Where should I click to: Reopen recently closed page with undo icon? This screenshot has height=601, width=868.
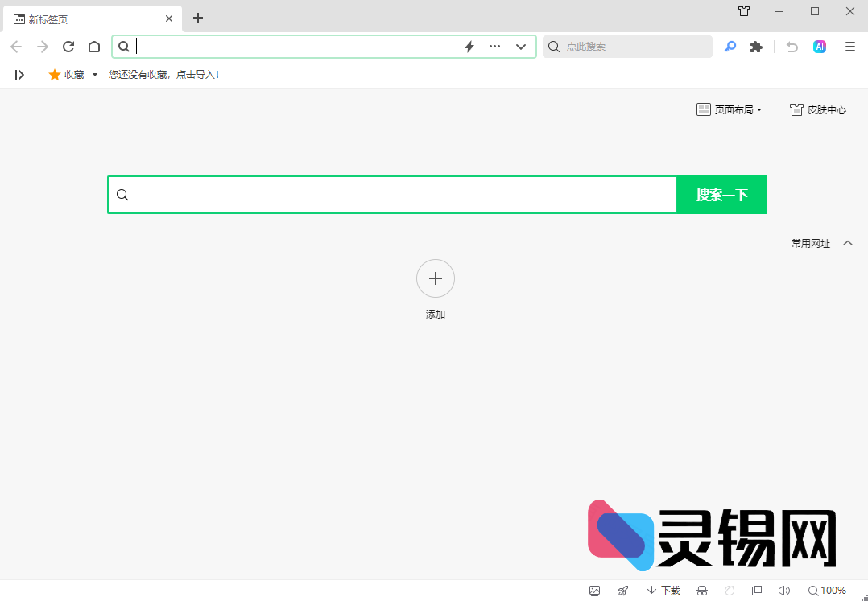pos(792,47)
